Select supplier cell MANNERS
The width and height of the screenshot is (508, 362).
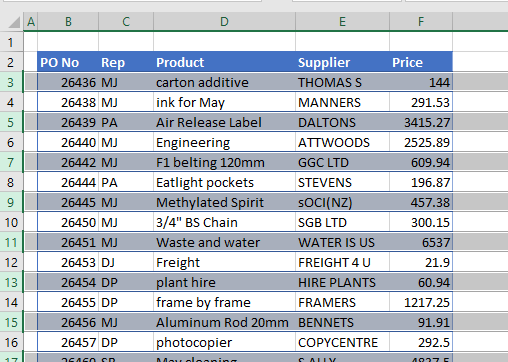pyautogui.click(x=342, y=102)
